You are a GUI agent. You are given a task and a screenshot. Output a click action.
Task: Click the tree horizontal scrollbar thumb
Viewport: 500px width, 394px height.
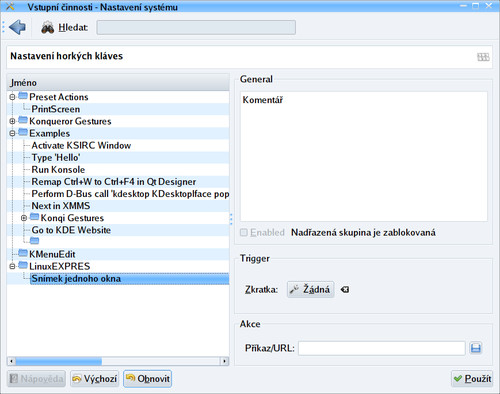point(59,361)
